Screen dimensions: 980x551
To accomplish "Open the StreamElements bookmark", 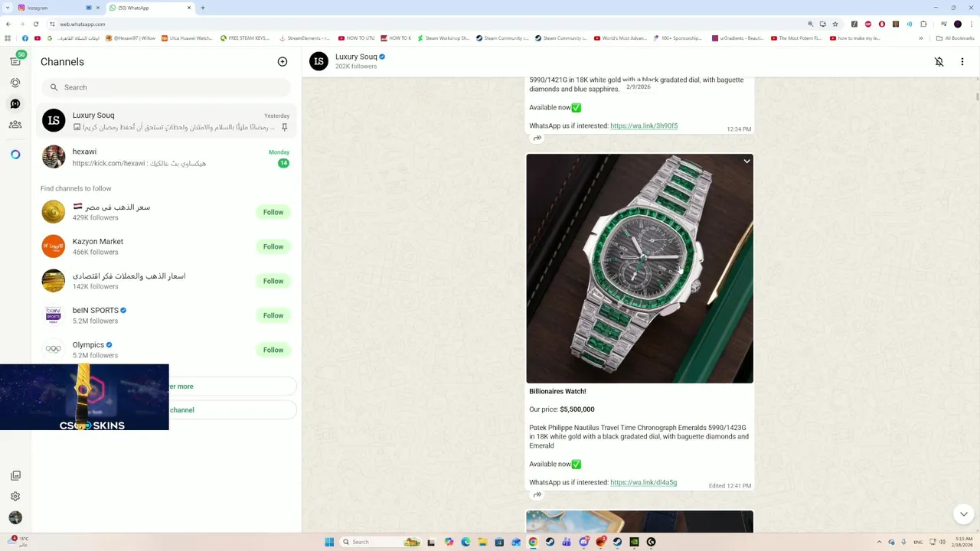I will pyautogui.click(x=305, y=38).
